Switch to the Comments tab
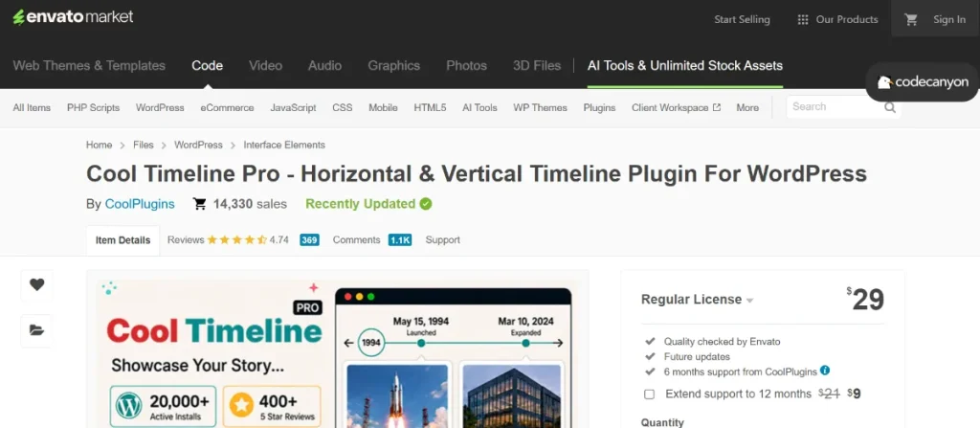The width and height of the screenshot is (980, 428). click(356, 239)
